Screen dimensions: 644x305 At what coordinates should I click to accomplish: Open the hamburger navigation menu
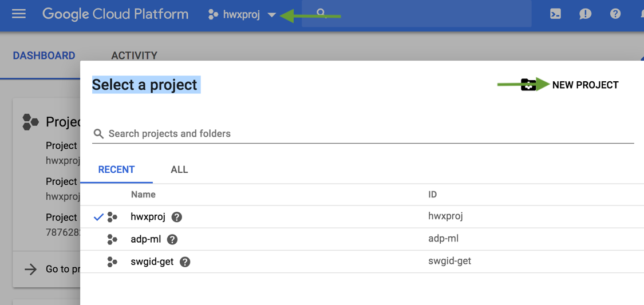coord(19,14)
